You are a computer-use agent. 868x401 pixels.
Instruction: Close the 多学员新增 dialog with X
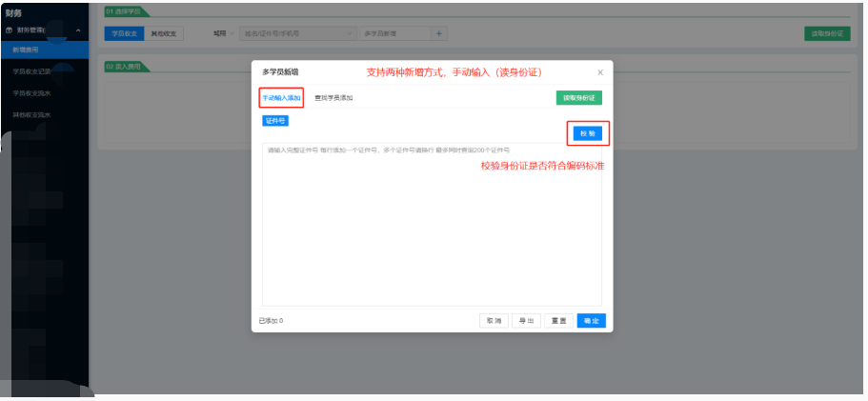click(600, 72)
